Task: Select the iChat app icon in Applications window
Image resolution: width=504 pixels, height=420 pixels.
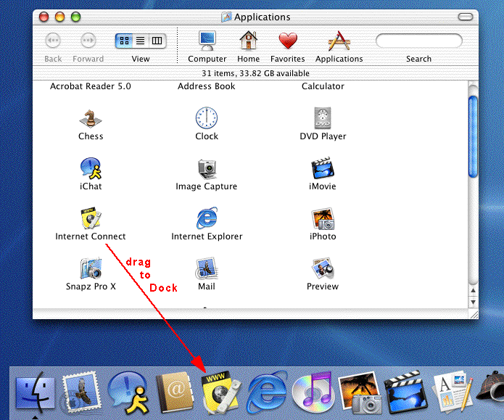Action: 91,168
